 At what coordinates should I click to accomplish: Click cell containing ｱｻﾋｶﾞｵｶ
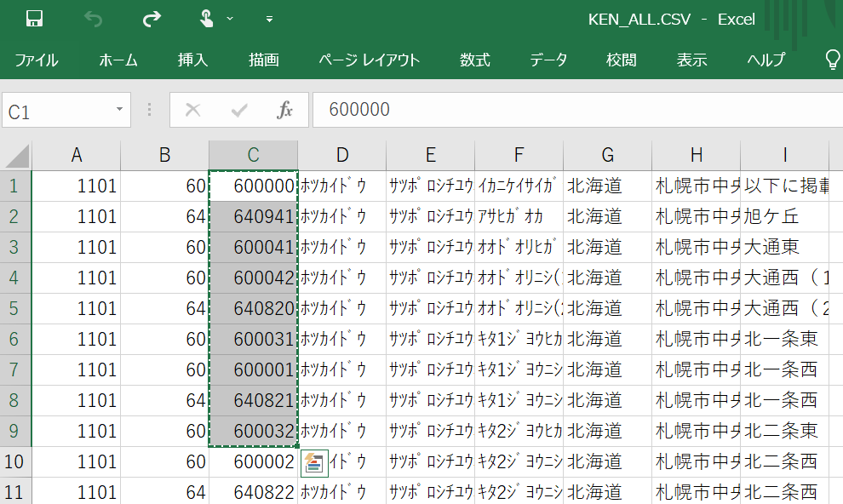[x=519, y=216]
